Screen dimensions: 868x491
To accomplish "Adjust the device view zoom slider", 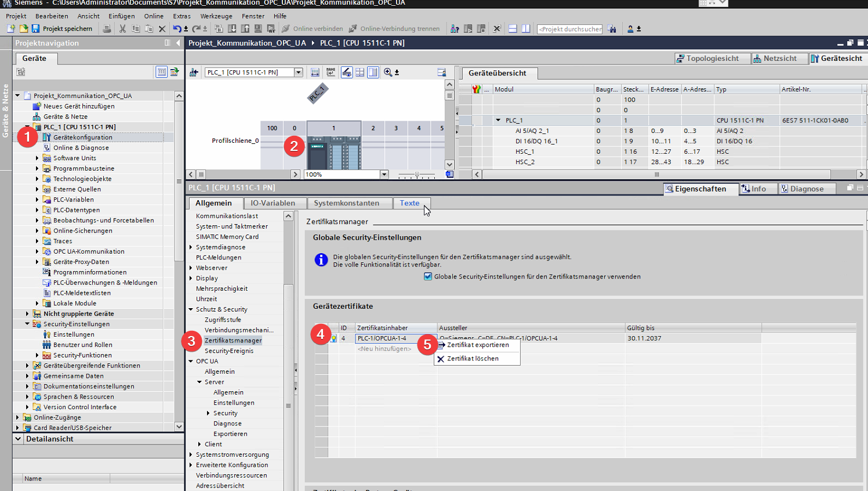I will (417, 174).
